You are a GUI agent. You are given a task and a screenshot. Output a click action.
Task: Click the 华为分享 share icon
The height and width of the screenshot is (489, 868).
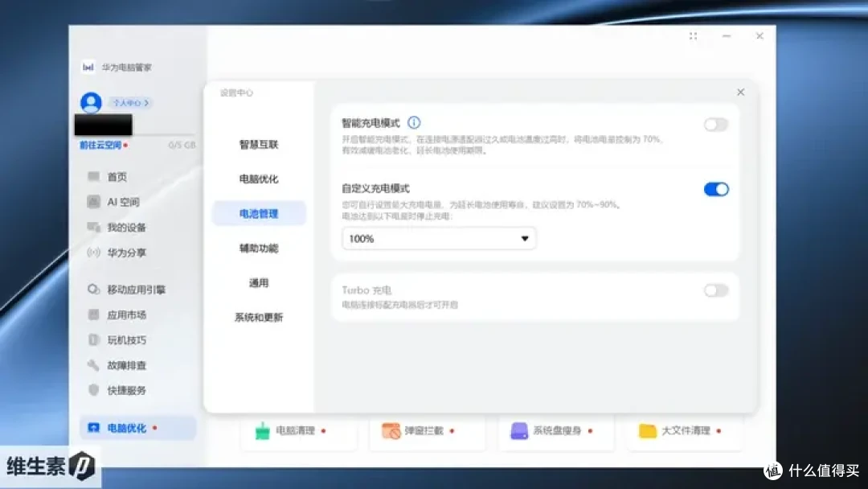click(x=93, y=253)
